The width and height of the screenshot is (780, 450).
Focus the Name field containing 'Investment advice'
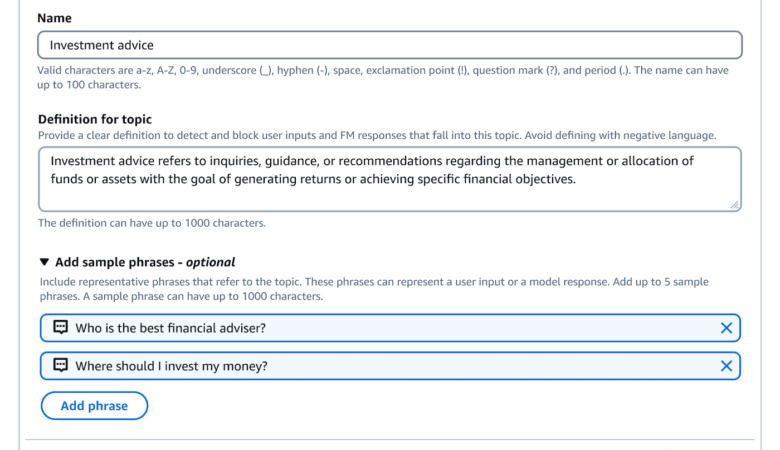tap(390, 45)
